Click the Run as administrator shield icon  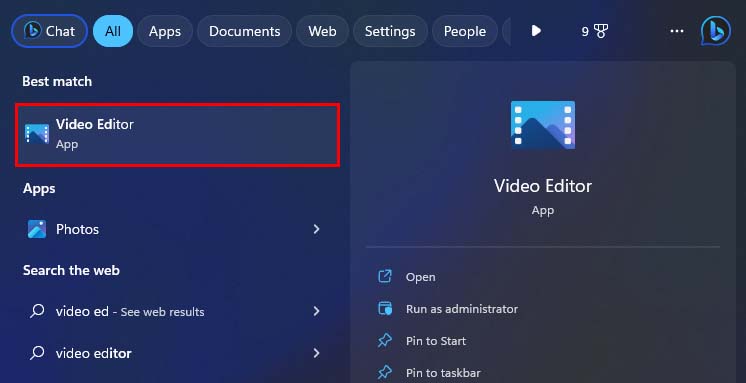point(385,308)
